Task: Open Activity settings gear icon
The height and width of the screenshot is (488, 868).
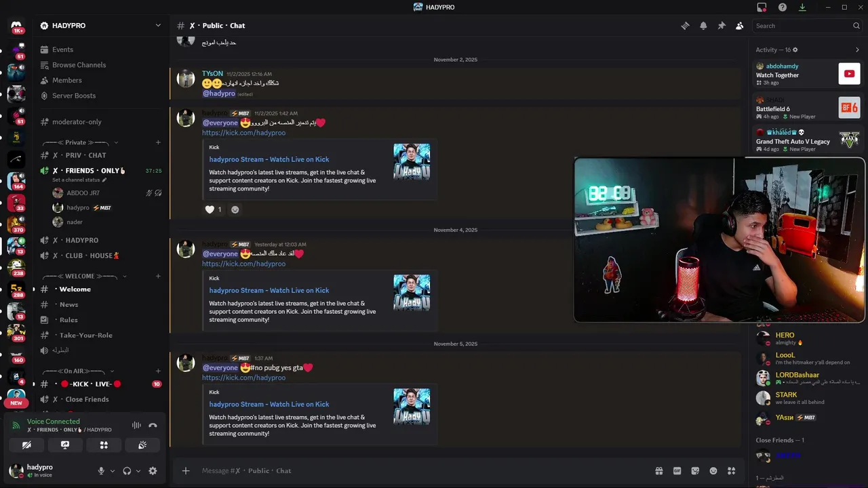Action: [795, 49]
